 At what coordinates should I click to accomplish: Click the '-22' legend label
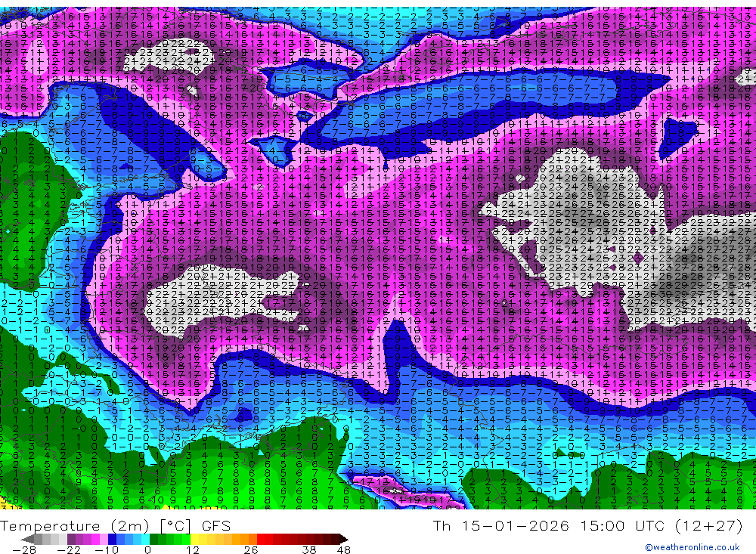point(69,549)
